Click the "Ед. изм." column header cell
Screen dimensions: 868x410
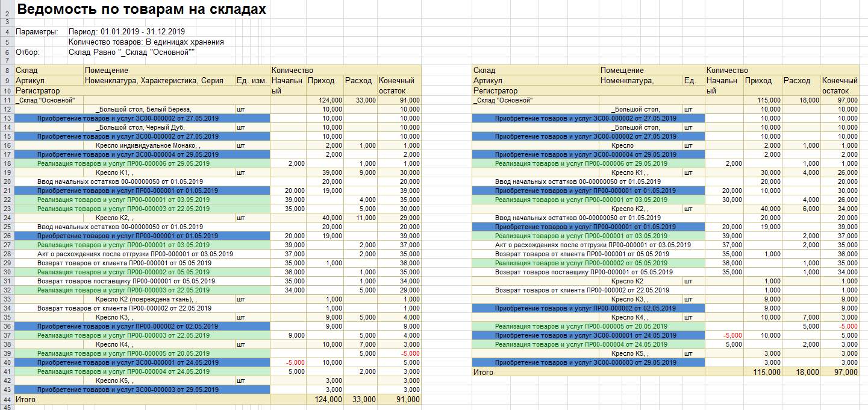(251, 80)
